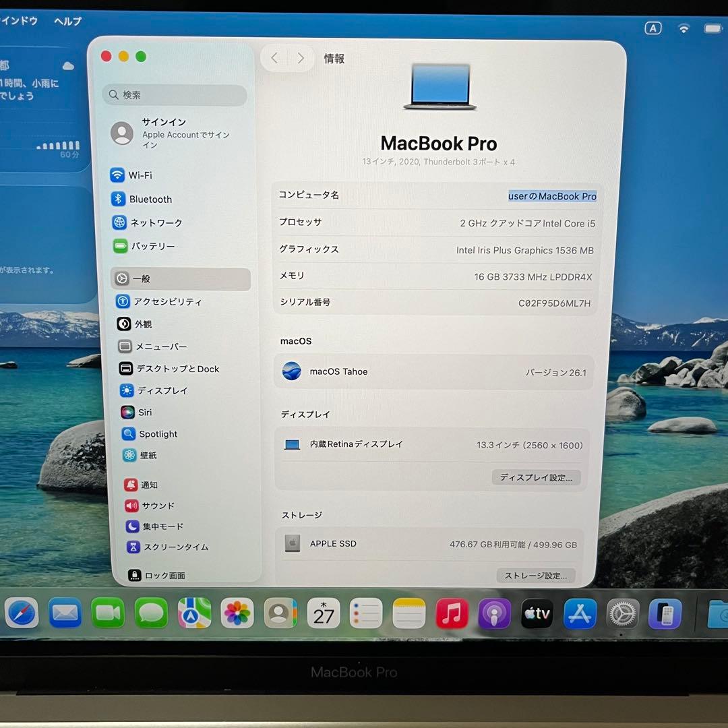Open Wi-Fi settings in sidebar
728x728 pixels.
tap(131, 175)
